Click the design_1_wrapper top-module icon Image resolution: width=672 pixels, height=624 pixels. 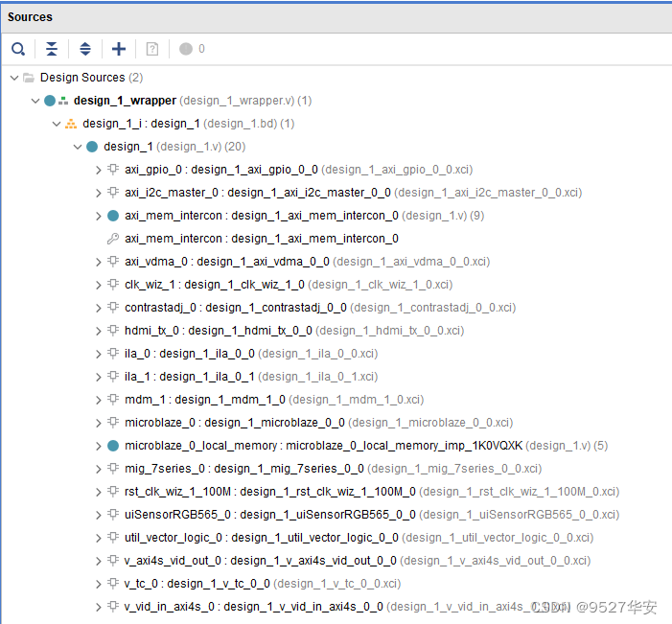(63, 101)
